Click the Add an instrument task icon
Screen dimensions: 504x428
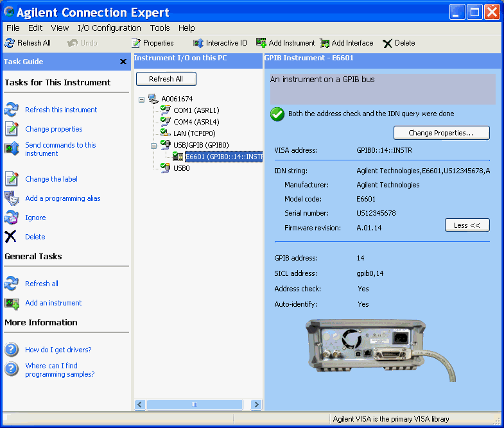[x=12, y=303]
